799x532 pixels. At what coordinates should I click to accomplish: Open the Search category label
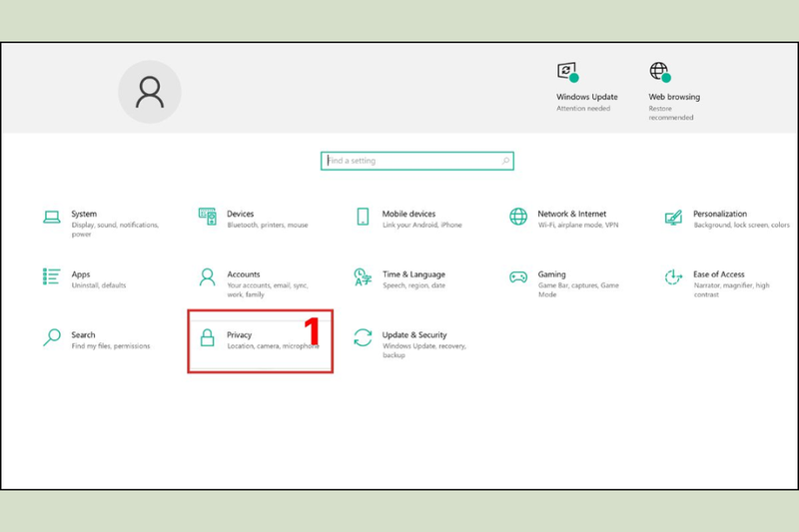[x=83, y=335]
